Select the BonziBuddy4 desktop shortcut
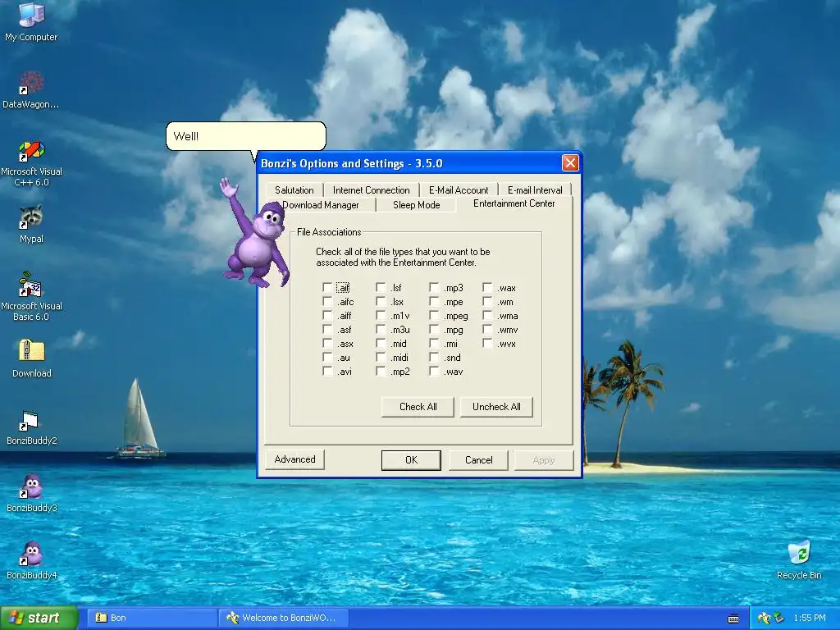 tap(31, 560)
